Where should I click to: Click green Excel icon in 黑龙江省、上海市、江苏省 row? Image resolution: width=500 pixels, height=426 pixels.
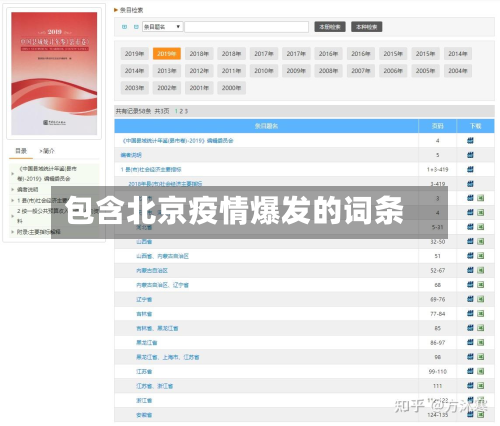480,357
